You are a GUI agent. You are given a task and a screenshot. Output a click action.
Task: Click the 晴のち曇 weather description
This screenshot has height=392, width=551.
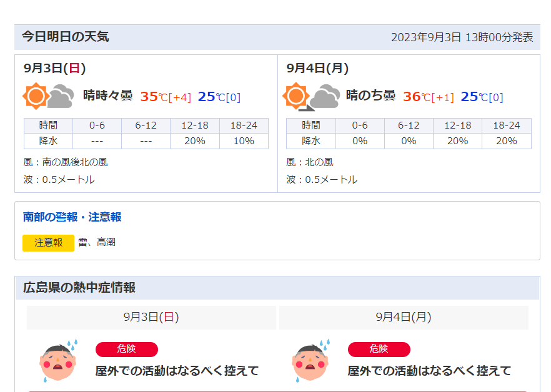[x=370, y=96]
